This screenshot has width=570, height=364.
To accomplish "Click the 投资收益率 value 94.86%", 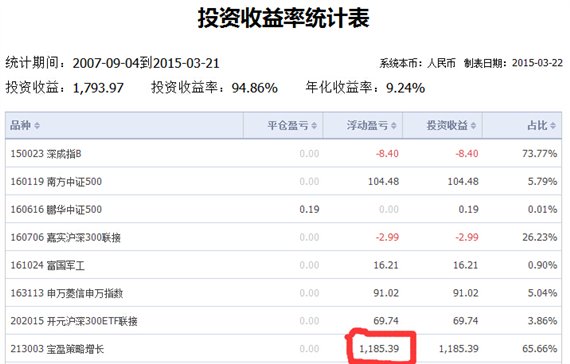I will 254,88.
